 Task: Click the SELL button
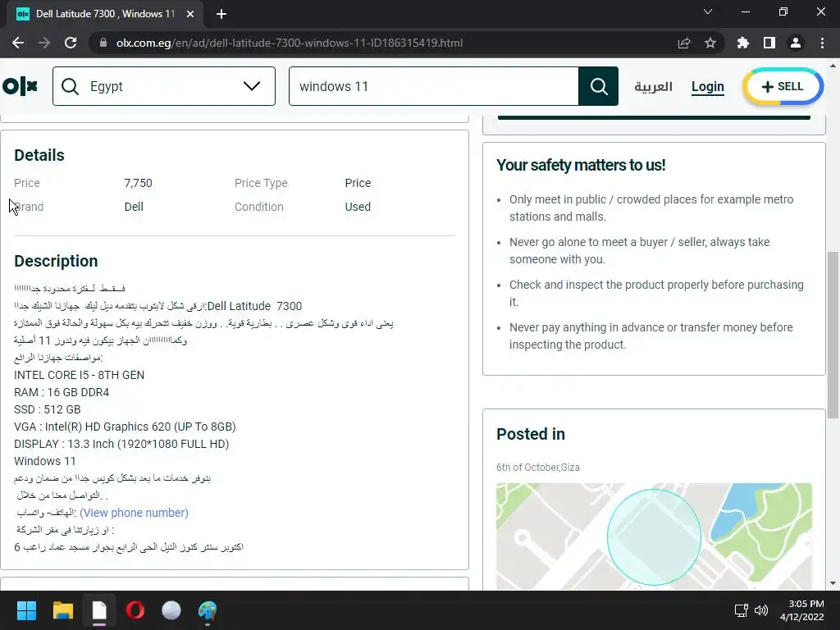tap(783, 86)
